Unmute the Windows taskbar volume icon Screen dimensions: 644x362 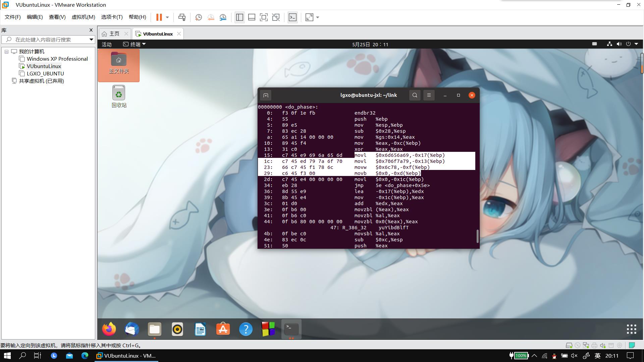pyautogui.click(x=574, y=356)
